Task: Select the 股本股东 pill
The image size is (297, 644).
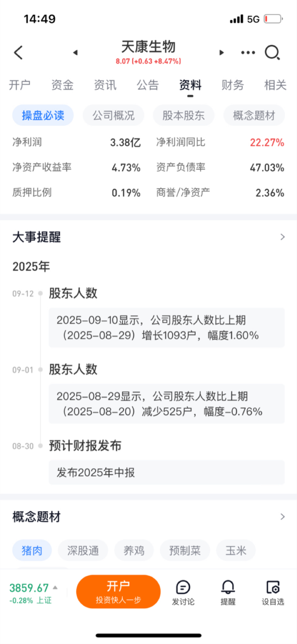Action: tap(183, 115)
